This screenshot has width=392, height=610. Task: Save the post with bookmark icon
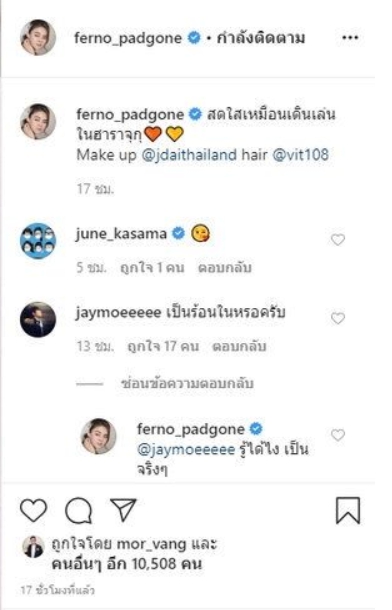pos(348,510)
